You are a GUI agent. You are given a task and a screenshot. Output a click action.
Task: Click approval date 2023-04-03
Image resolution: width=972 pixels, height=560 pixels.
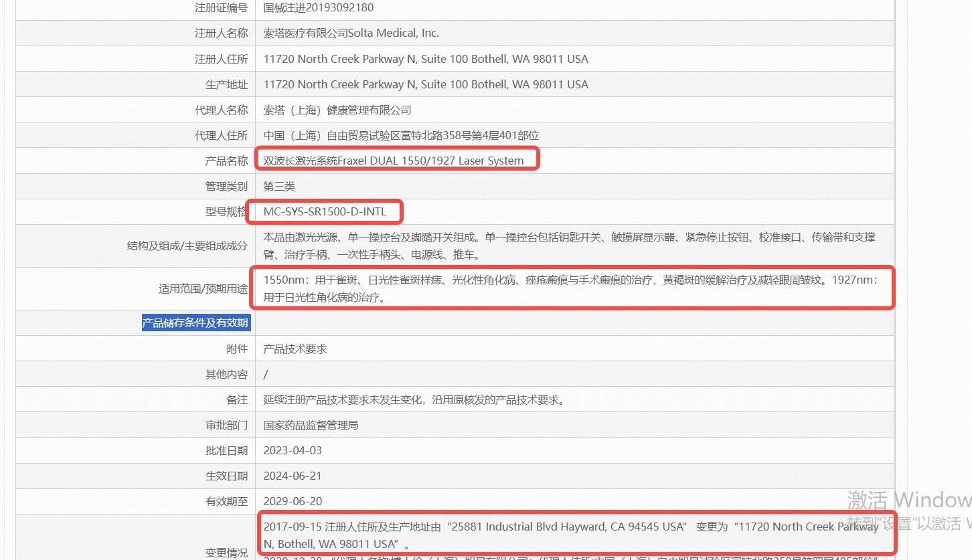click(293, 450)
